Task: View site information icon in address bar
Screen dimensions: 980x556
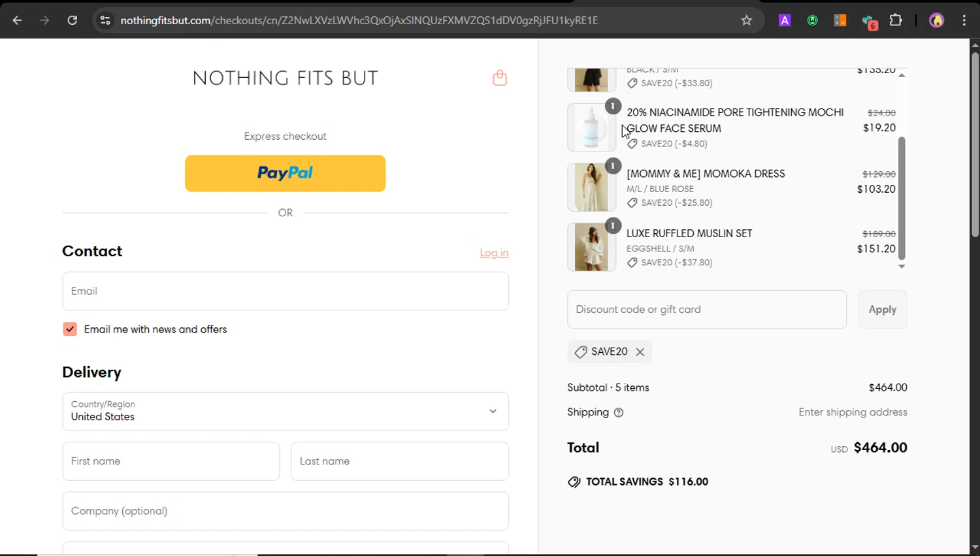Action: [105, 20]
